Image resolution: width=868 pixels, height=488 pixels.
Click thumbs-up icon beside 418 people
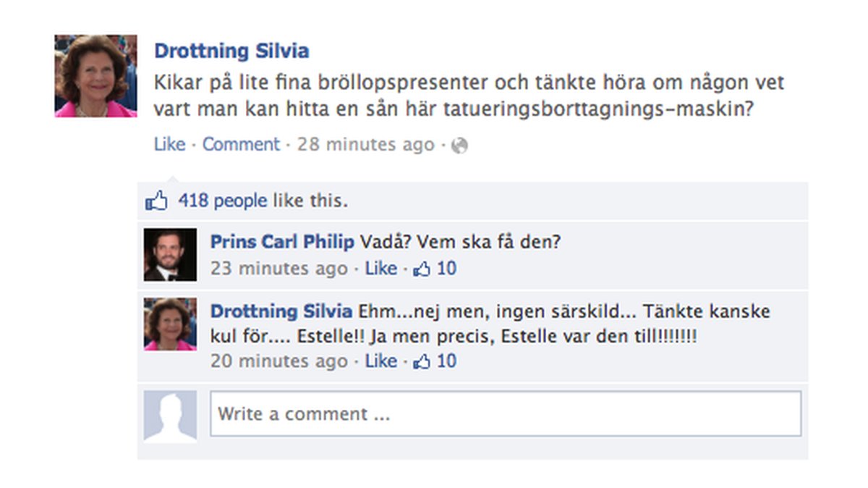tap(156, 201)
